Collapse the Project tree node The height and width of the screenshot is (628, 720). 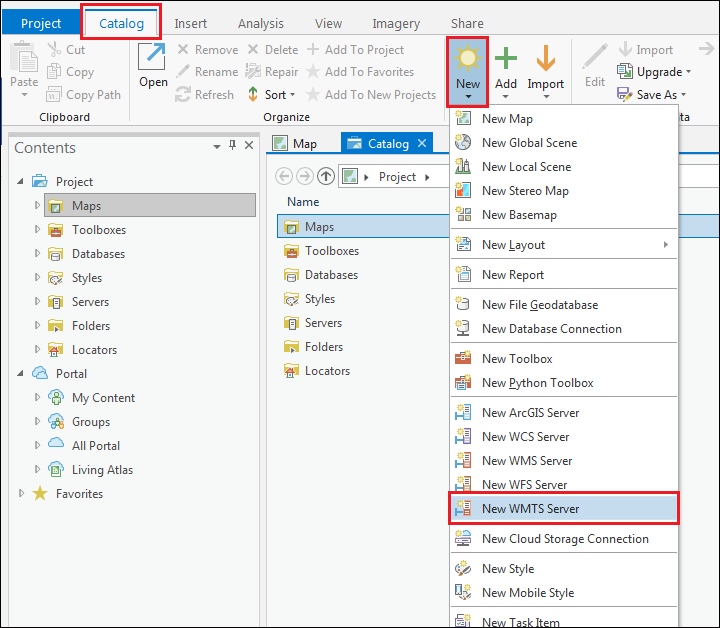20,182
